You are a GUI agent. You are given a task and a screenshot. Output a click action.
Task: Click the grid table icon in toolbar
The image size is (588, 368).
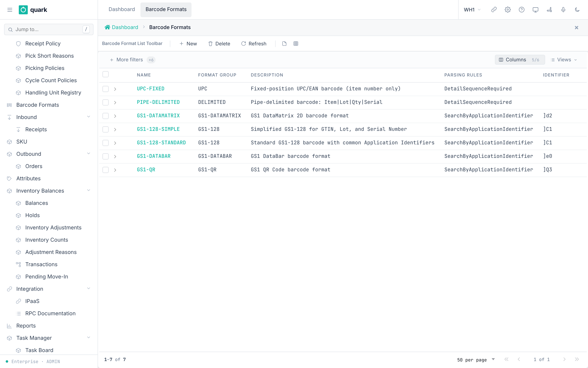click(296, 44)
